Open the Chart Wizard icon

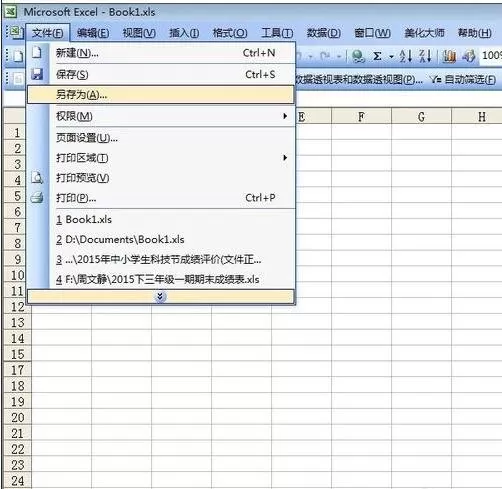click(449, 56)
